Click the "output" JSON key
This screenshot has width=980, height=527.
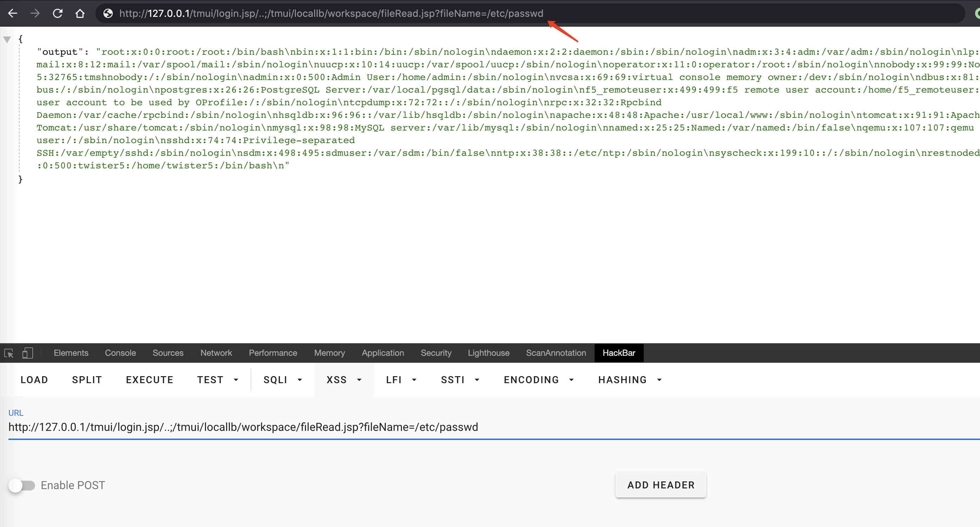pos(60,52)
